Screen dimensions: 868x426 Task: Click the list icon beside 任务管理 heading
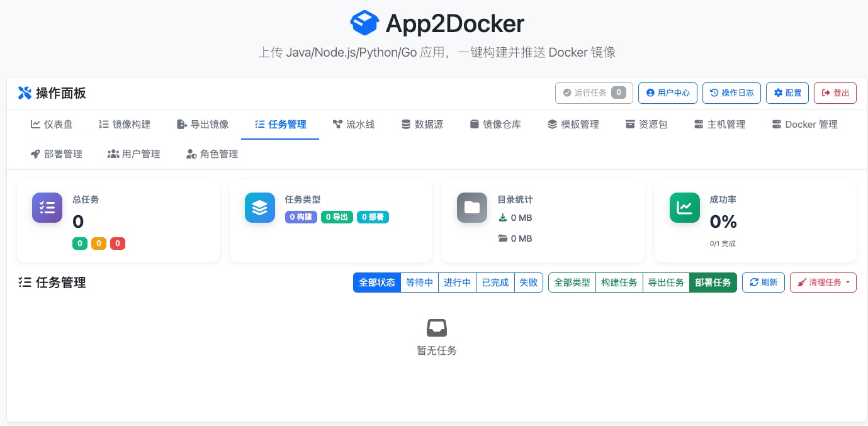click(x=25, y=283)
